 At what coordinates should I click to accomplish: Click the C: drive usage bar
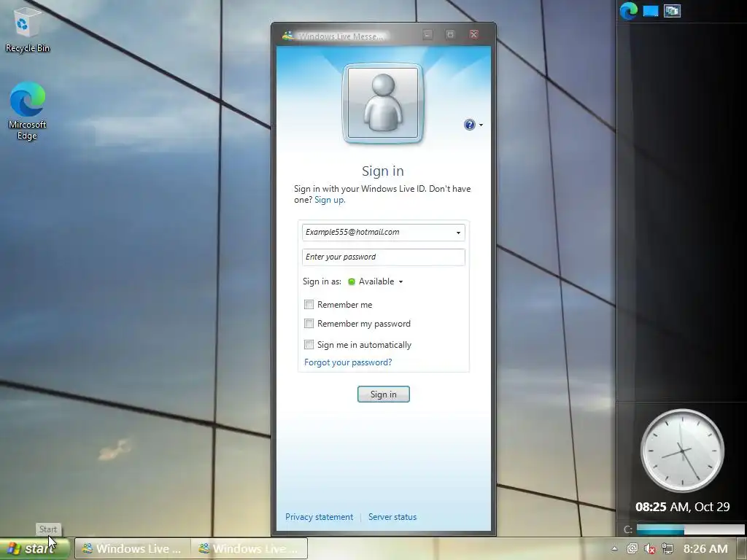coord(690,529)
